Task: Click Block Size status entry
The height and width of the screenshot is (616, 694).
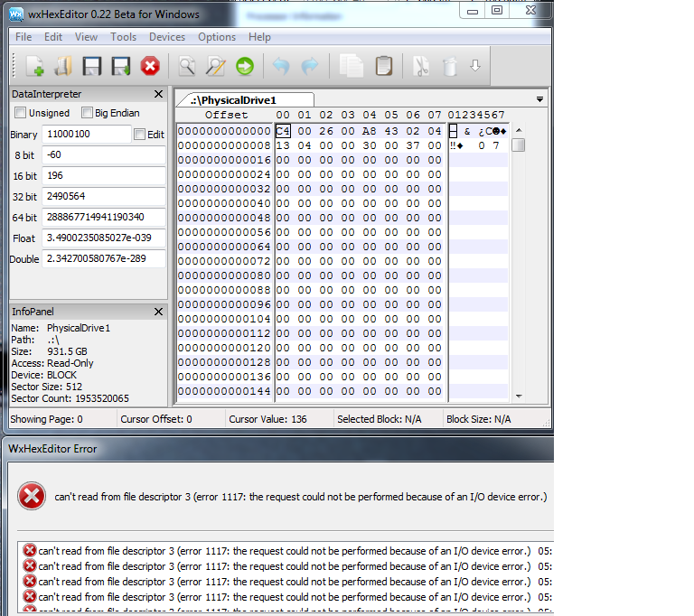Action: pos(478,419)
